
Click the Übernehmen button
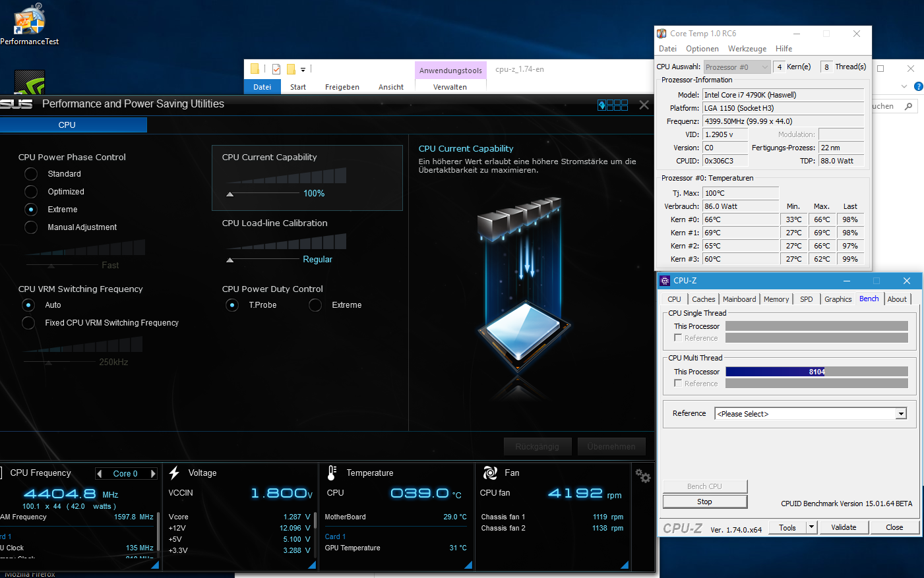coord(611,447)
